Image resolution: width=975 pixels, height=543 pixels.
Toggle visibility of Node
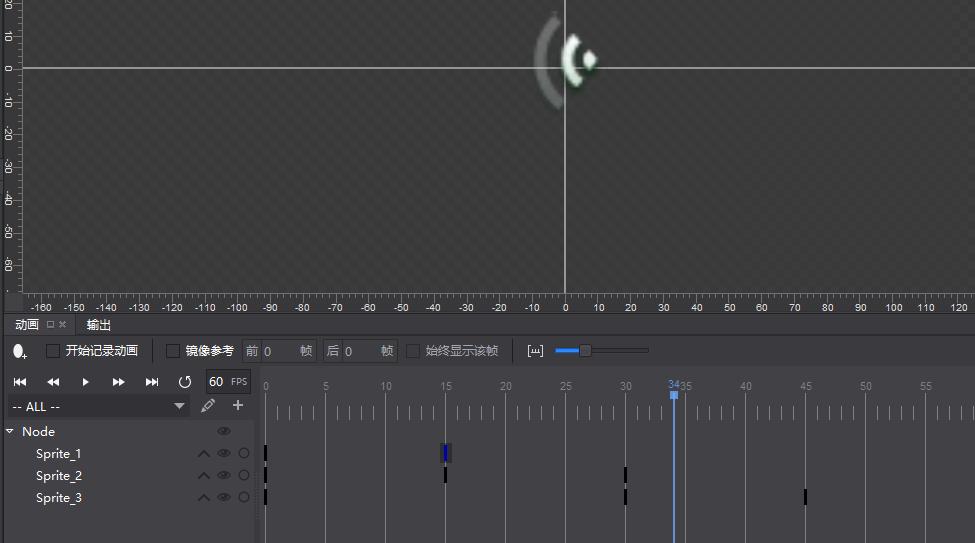click(x=224, y=431)
